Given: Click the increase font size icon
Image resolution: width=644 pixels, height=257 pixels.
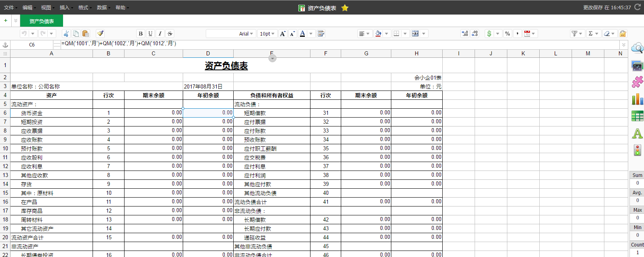Looking at the screenshot, I should pos(283,34).
